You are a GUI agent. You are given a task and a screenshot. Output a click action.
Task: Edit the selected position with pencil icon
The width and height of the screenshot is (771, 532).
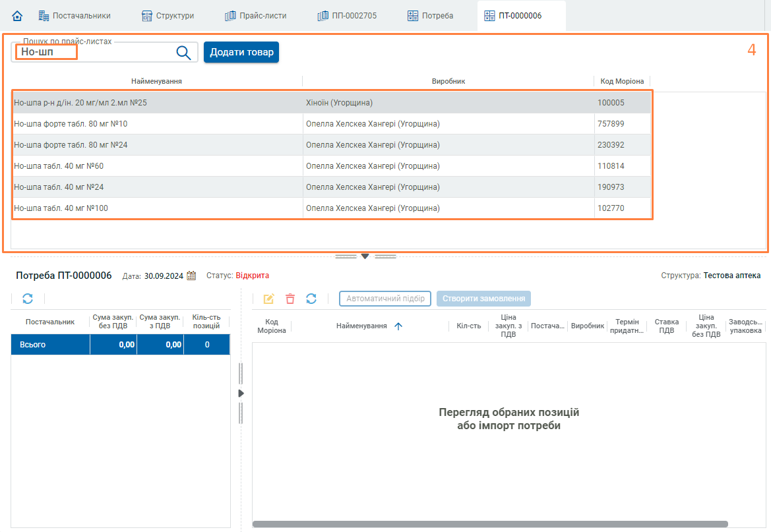pos(268,299)
